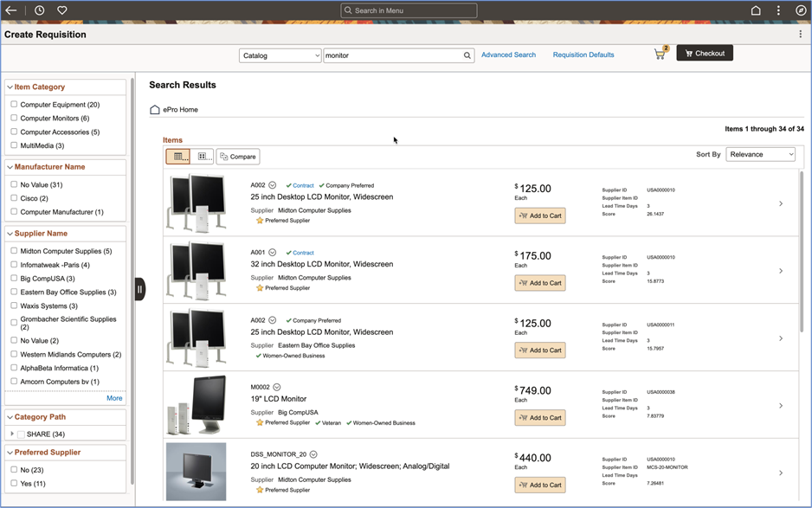
Task: Collapse the Manufacturer Name filter section
Action: click(x=10, y=167)
